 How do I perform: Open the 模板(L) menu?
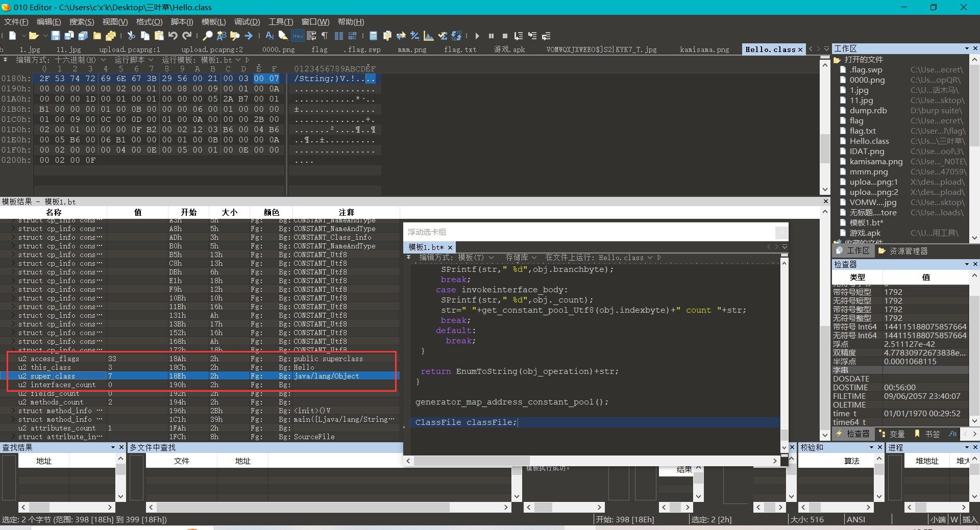[x=213, y=22]
